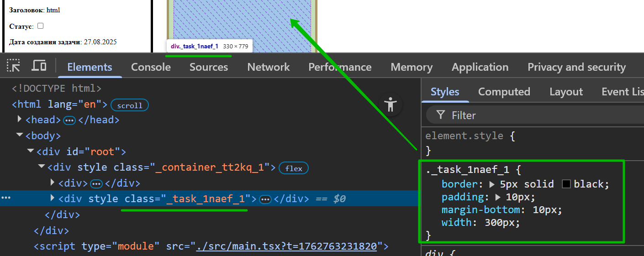Viewport: 644px width, 256px height.
Task: Click the three-dot row actions icon
Action: [5, 199]
